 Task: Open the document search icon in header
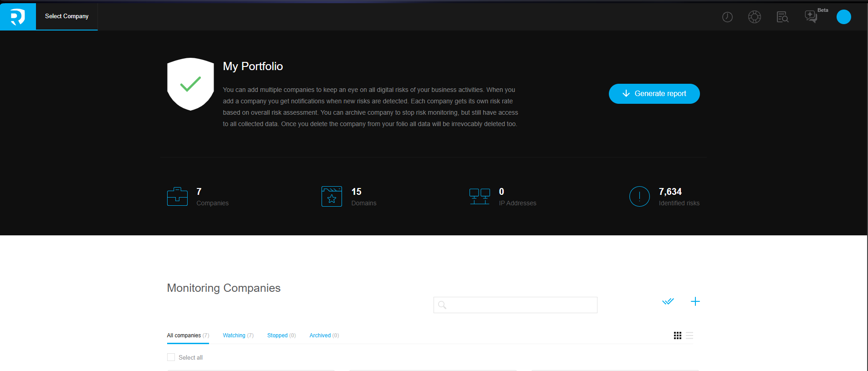[782, 17]
